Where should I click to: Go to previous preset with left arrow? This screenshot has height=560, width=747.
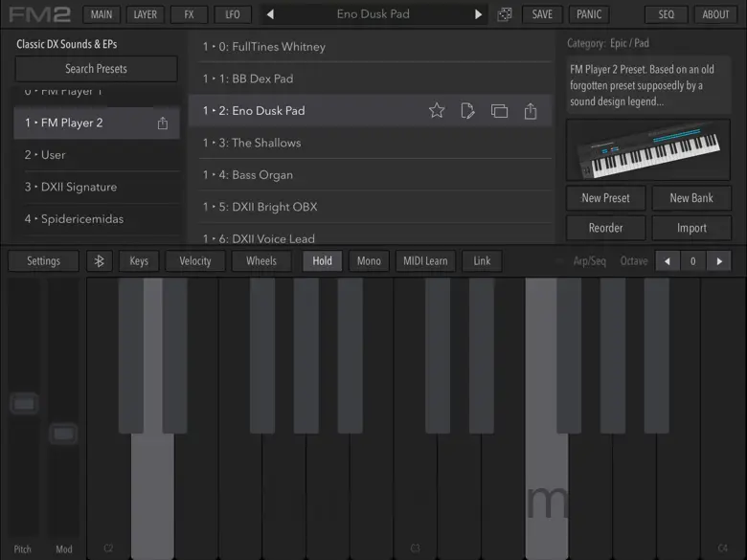(x=270, y=14)
